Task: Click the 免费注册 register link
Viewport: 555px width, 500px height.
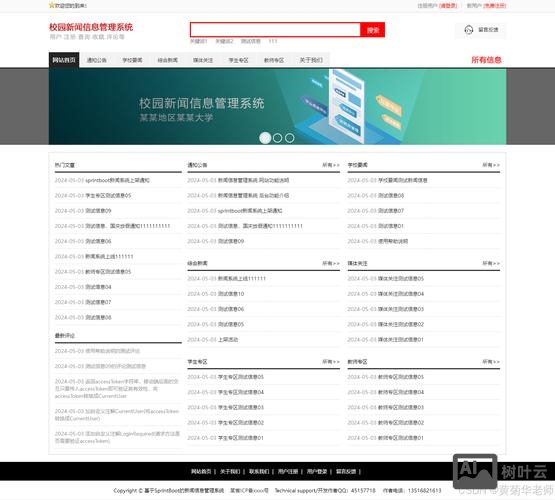Action: tap(495, 6)
